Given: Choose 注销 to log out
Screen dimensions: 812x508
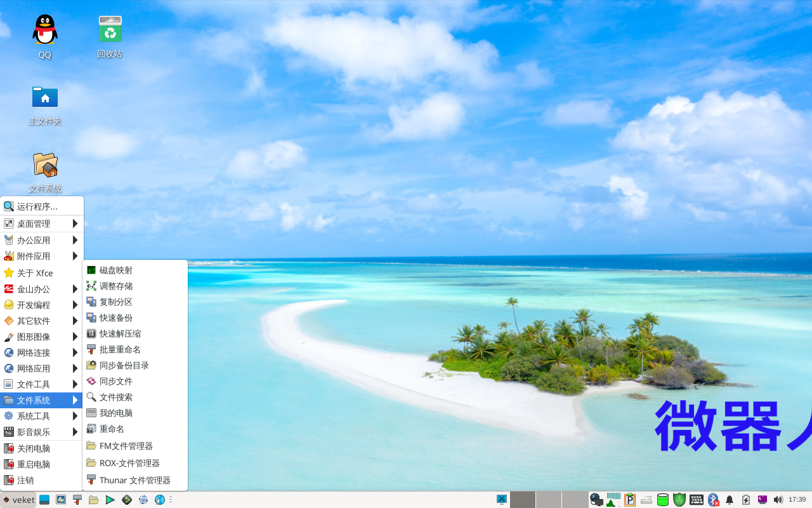Looking at the screenshot, I should coord(42,480).
